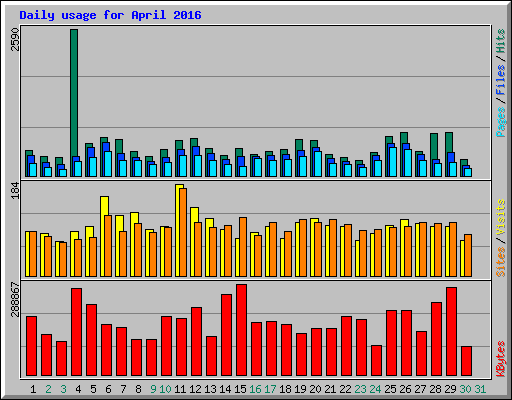Click green day label 30 on x-axis

tap(465, 389)
